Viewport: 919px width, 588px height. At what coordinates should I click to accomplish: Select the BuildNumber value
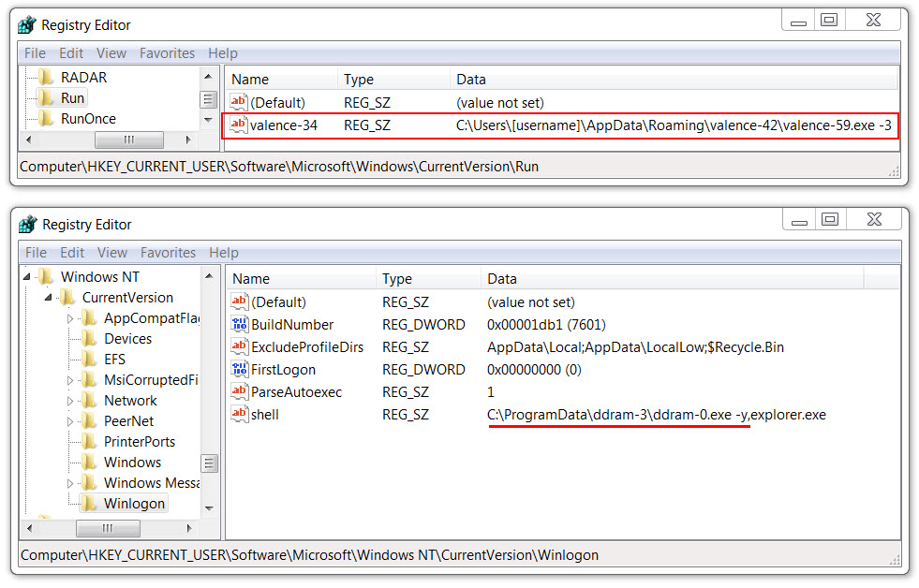[x=292, y=325]
